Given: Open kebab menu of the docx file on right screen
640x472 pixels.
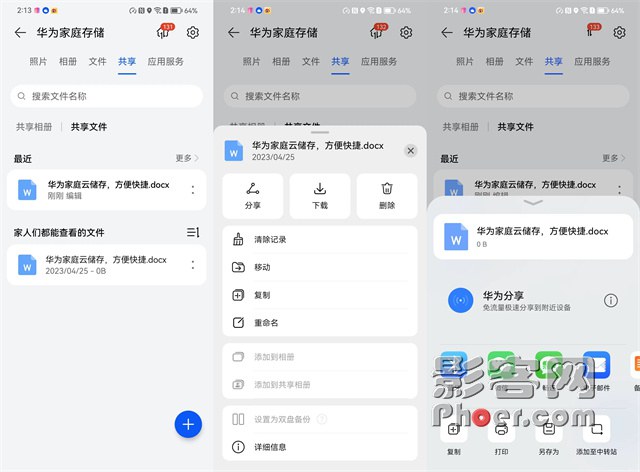Looking at the screenshot, I should tap(619, 189).
